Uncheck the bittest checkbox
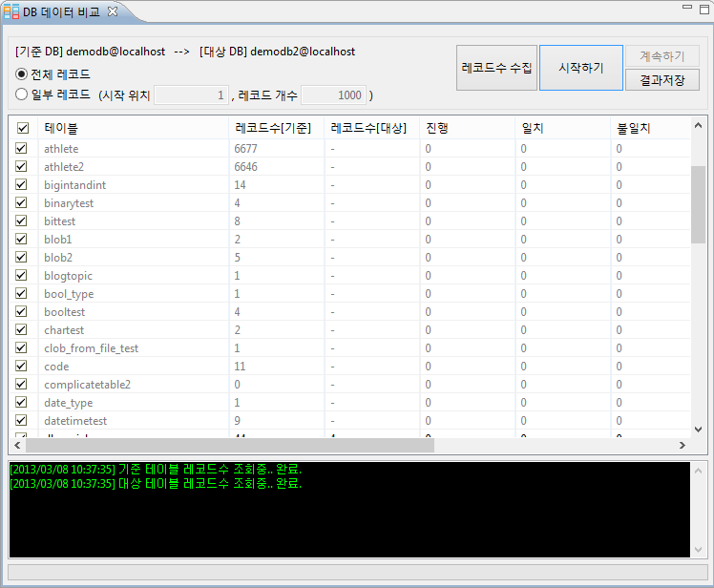Image resolution: width=714 pixels, height=588 pixels. (21, 220)
